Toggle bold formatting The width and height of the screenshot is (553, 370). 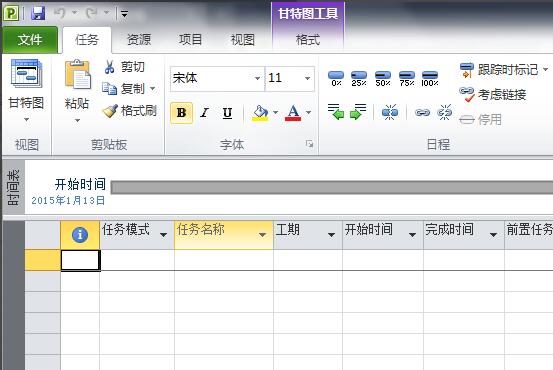click(x=181, y=113)
